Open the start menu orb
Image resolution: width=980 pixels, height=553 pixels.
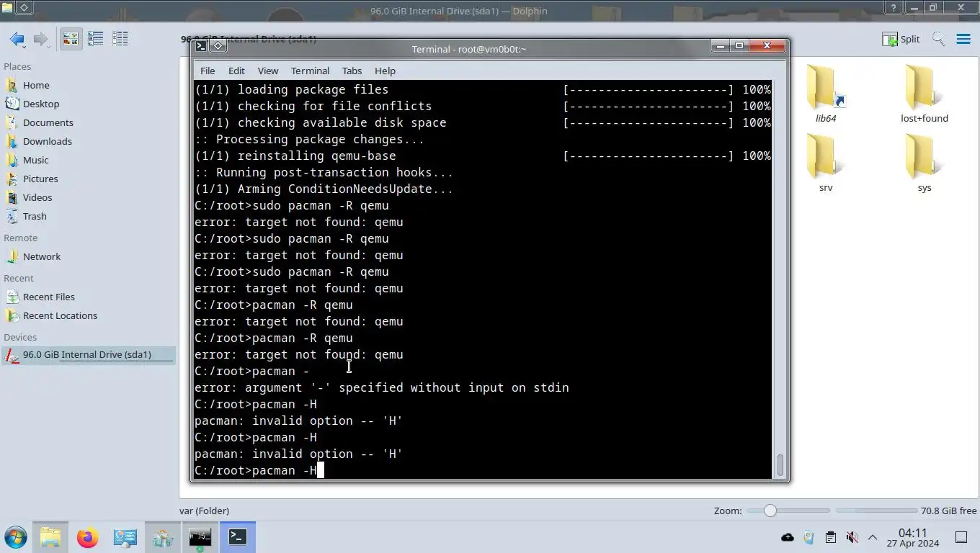tap(16, 537)
